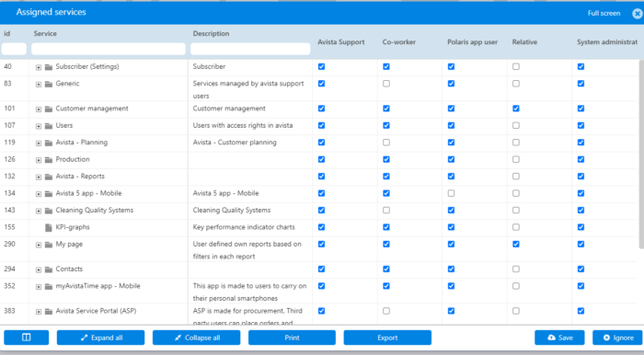Click the KPI-graphs document icon
Viewport: 644px width, 355px height.
click(49, 227)
